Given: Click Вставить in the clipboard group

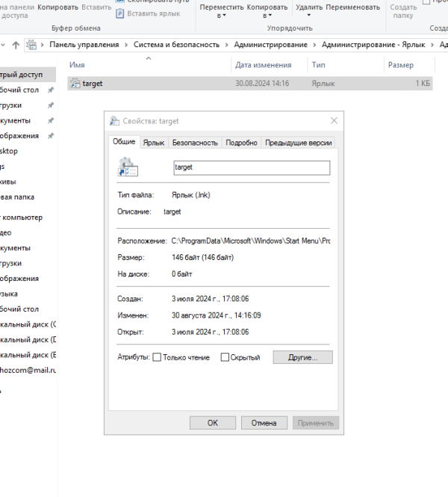Looking at the screenshot, I should tap(96, 7).
